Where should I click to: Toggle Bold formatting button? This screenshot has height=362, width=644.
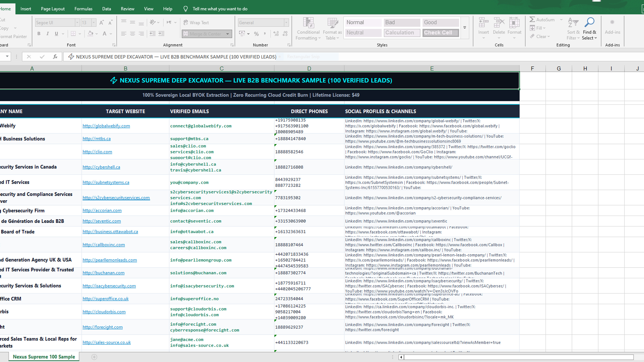click(x=39, y=34)
